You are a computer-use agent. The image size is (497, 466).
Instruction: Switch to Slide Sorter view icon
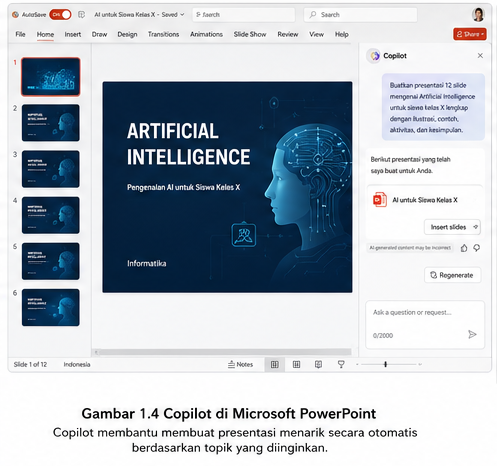(x=296, y=365)
